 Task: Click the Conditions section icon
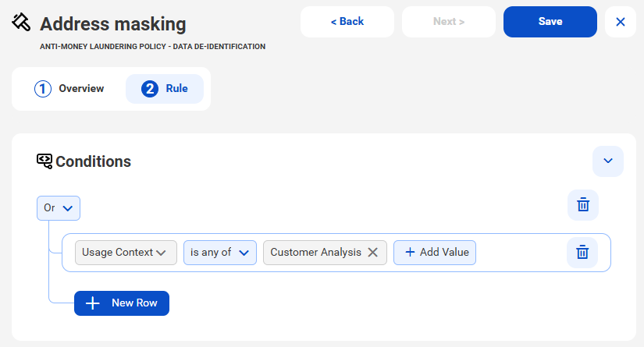44,161
